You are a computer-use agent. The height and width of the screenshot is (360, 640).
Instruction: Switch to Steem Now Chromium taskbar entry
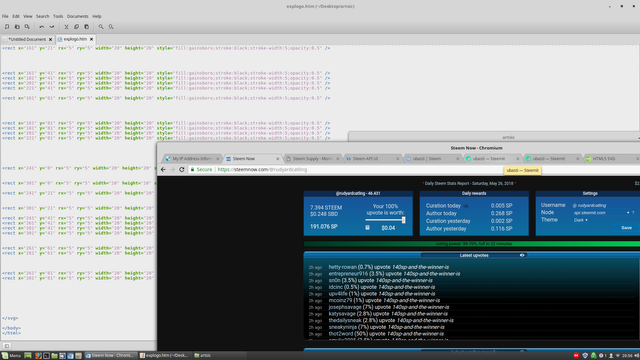tap(110, 356)
